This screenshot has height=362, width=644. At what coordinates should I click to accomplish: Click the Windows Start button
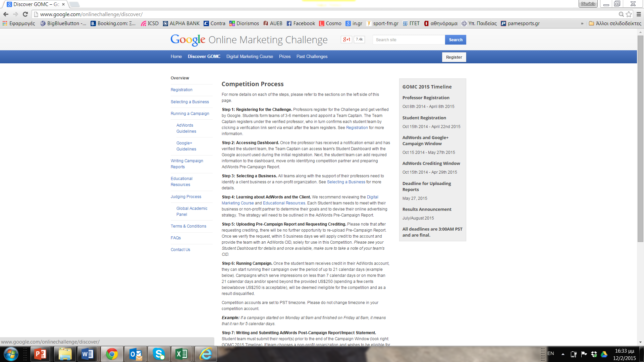11,354
